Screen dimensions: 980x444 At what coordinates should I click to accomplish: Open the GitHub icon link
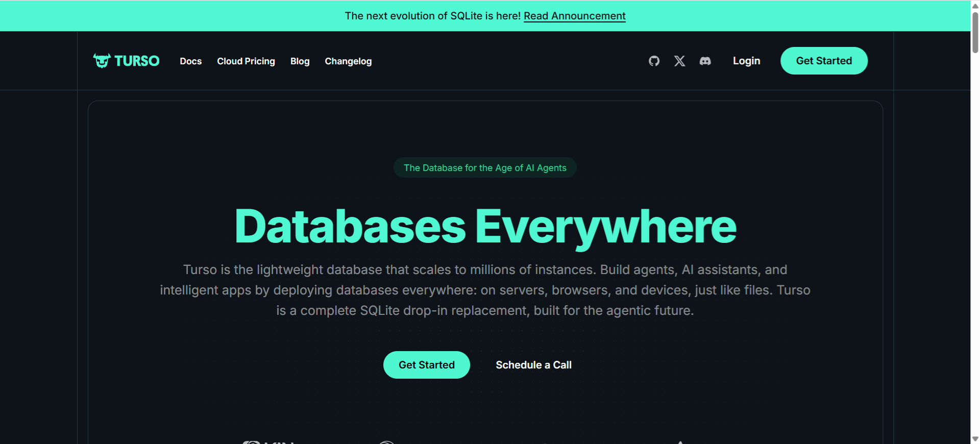[654, 61]
